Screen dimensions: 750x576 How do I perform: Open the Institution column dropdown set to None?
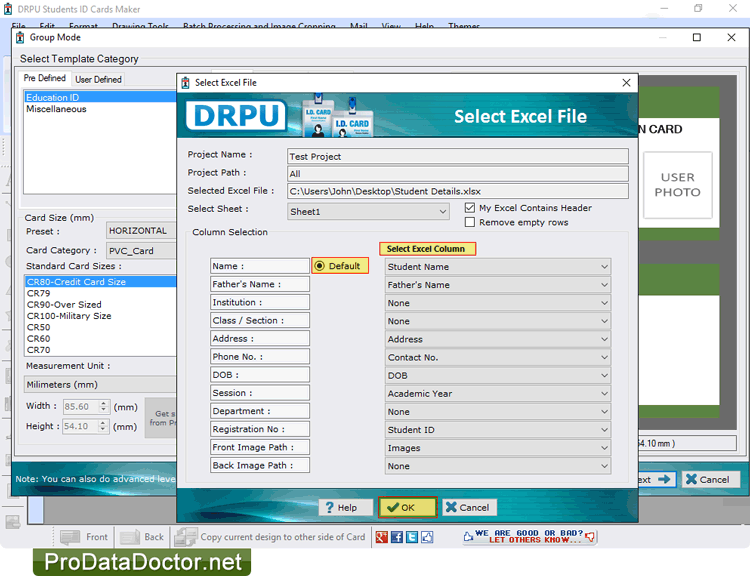pos(498,303)
